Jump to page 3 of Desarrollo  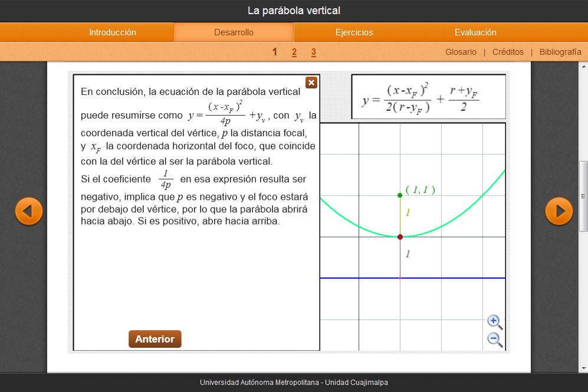(x=314, y=52)
